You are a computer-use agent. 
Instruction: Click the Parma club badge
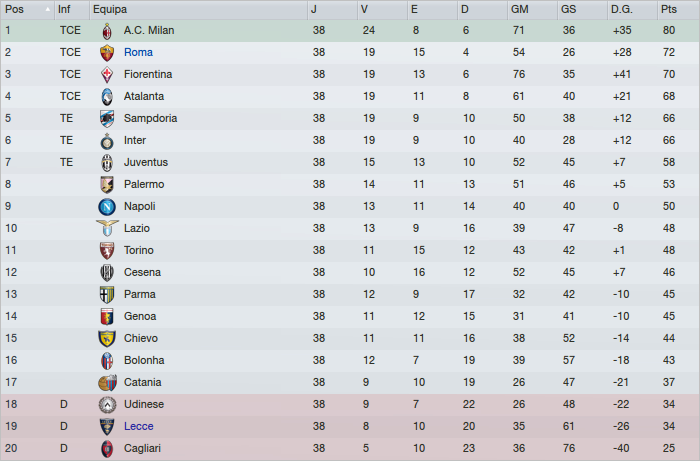(107, 294)
